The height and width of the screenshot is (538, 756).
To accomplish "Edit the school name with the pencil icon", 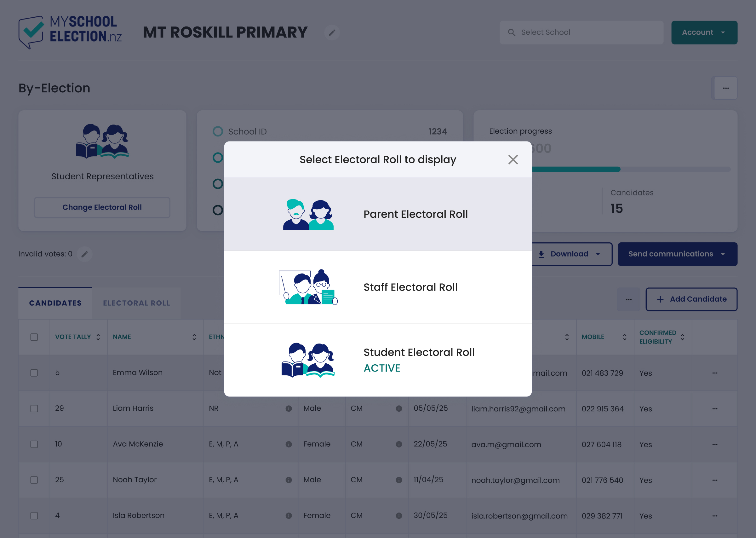I will pos(332,32).
